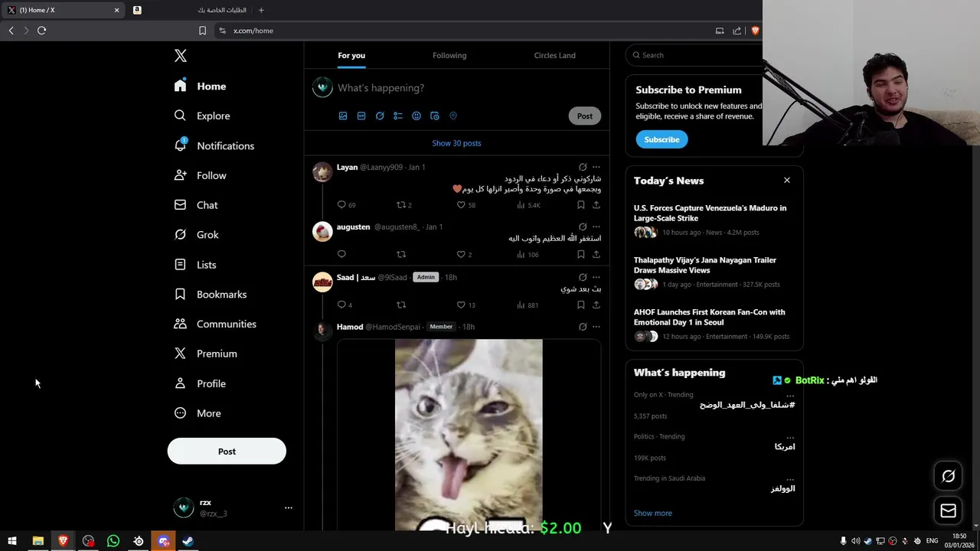Open Premium in the sidebar
980x551 pixels.
click(x=205, y=354)
